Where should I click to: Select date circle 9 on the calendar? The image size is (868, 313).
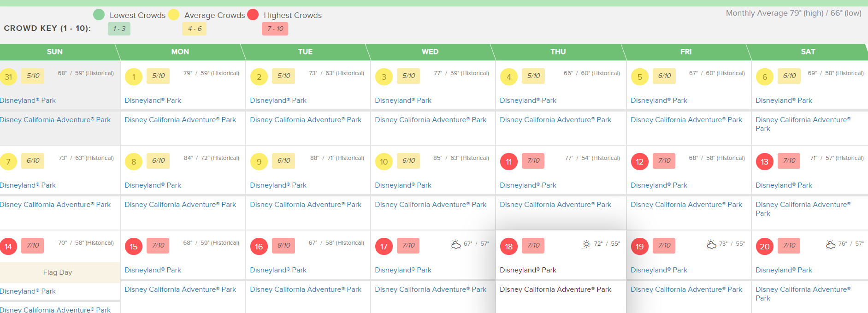(259, 162)
